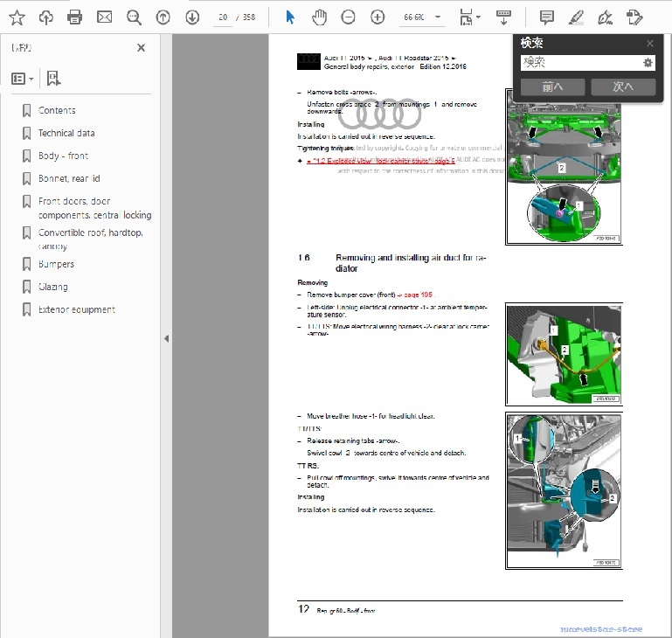The height and width of the screenshot is (638, 672).
Task: Open Front doors, door components bookmark
Action: (x=94, y=208)
